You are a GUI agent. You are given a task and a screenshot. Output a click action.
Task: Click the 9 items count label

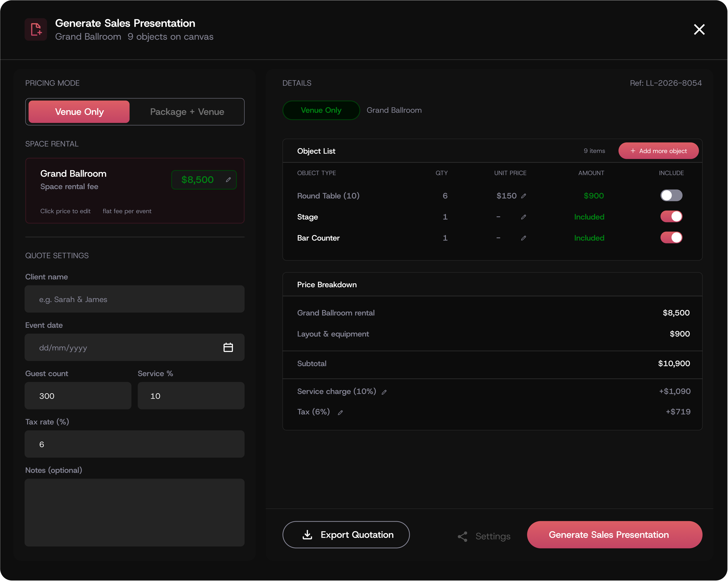pos(594,151)
